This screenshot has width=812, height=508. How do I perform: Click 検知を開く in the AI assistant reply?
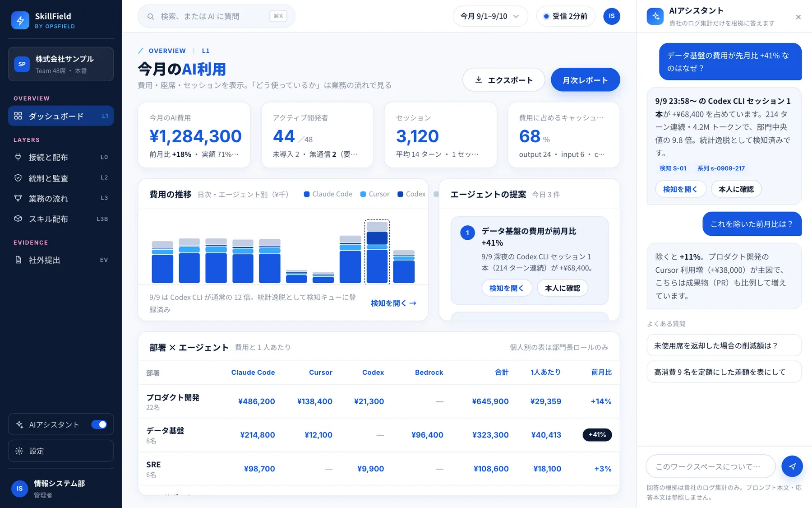(x=680, y=189)
